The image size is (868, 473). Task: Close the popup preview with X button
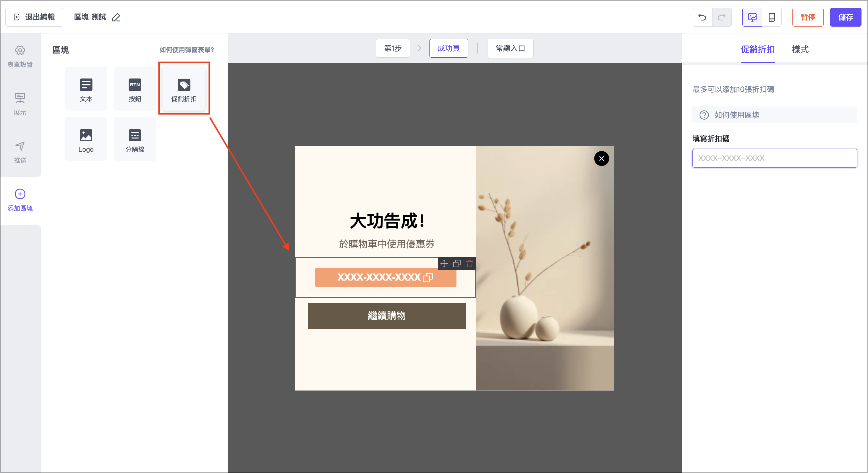pyautogui.click(x=601, y=159)
